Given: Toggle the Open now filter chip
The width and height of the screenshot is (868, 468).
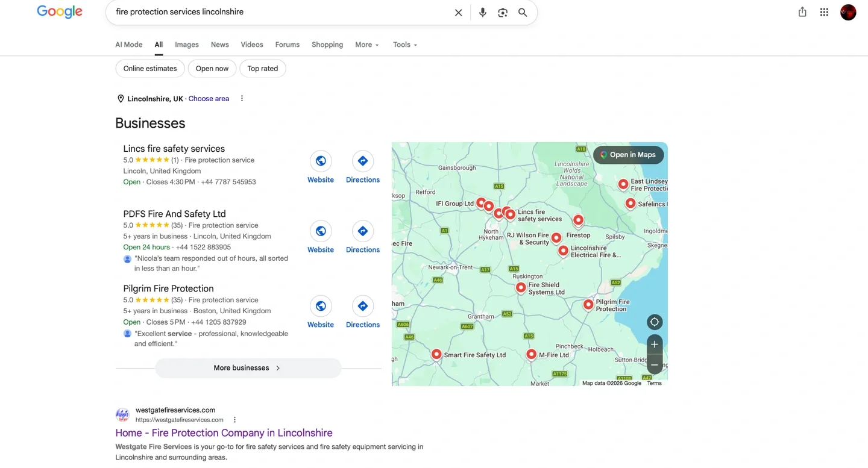Looking at the screenshot, I should pos(212,69).
